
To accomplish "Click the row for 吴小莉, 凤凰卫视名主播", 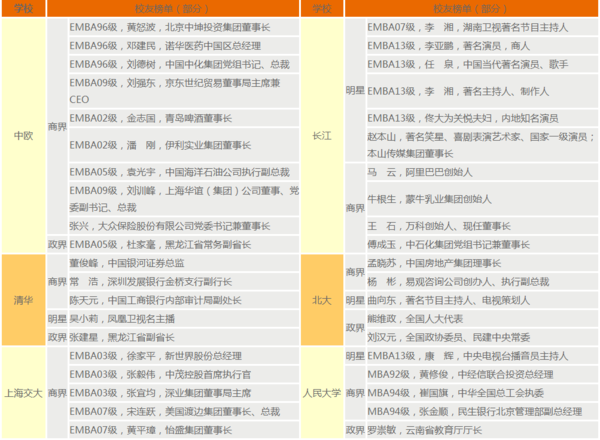I will coord(184,319).
